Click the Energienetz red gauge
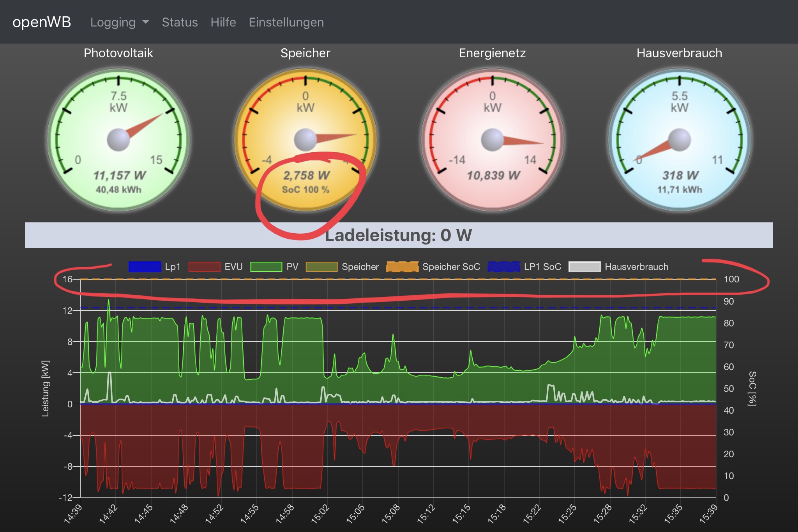This screenshot has height=532, width=798. (493, 139)
